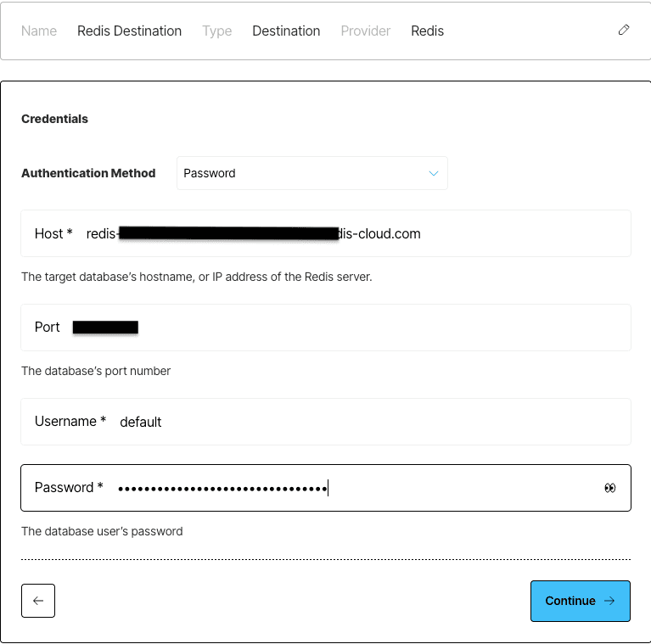Click the pencil edit icon

tap(624, 30)
